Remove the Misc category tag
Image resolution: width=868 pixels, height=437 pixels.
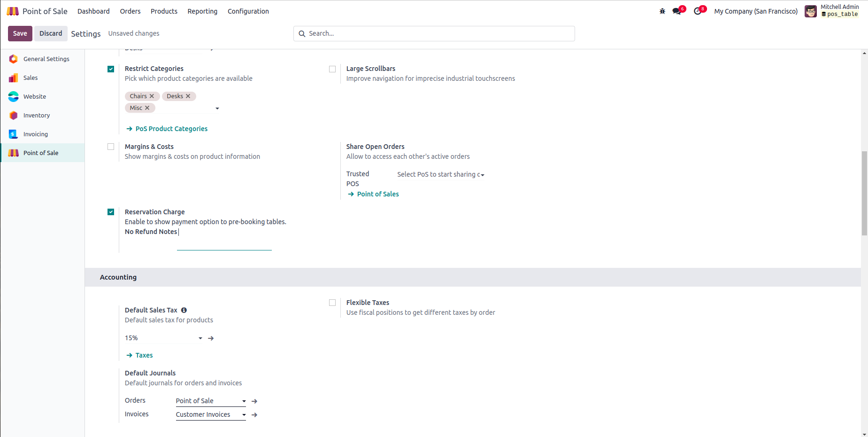click(x=147, y=108)
